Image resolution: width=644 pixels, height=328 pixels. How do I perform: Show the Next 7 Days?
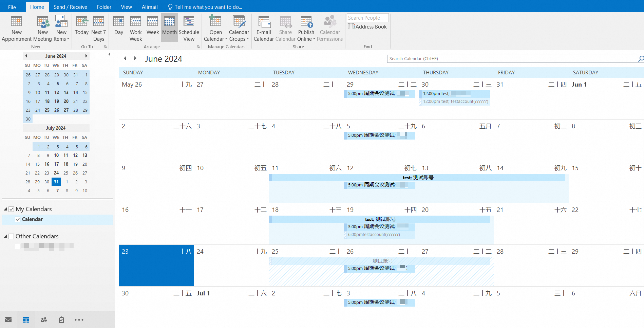point(99,29)
